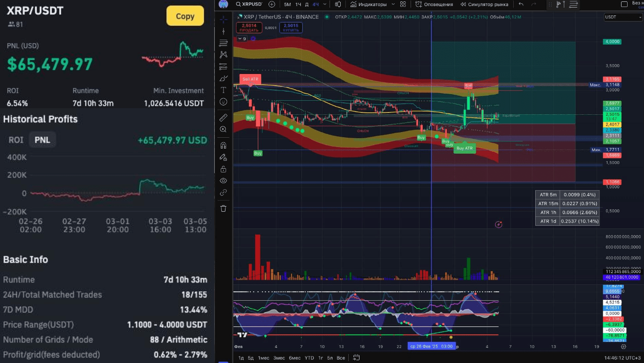Screen dimensions: 644x363
Task: Click the add symbol plus icon
Action: pos(272,4)
